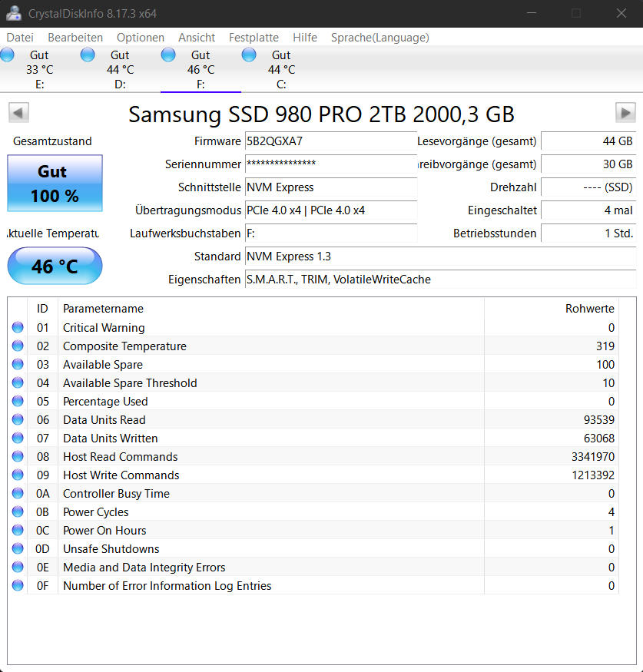The height and width of the screenshot is (672, 643).
Task: Open the Festplatte menu
Action: point(254,38)
